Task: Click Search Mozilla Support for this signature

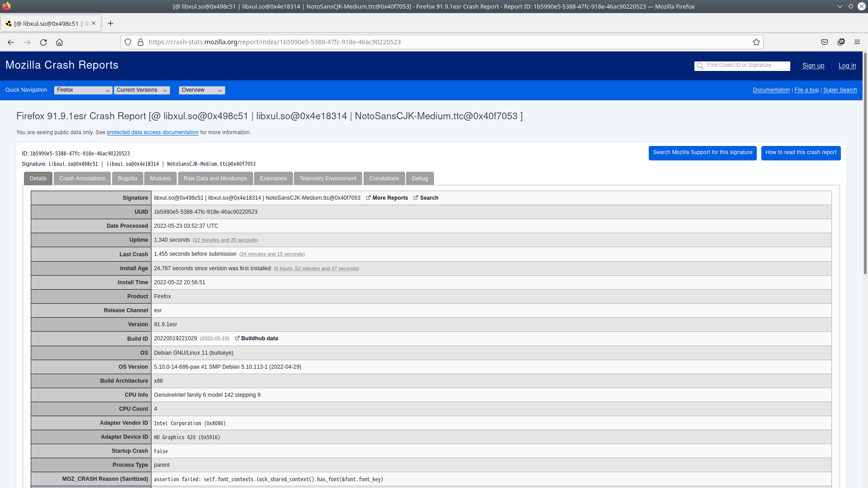Action: (703, 153)
